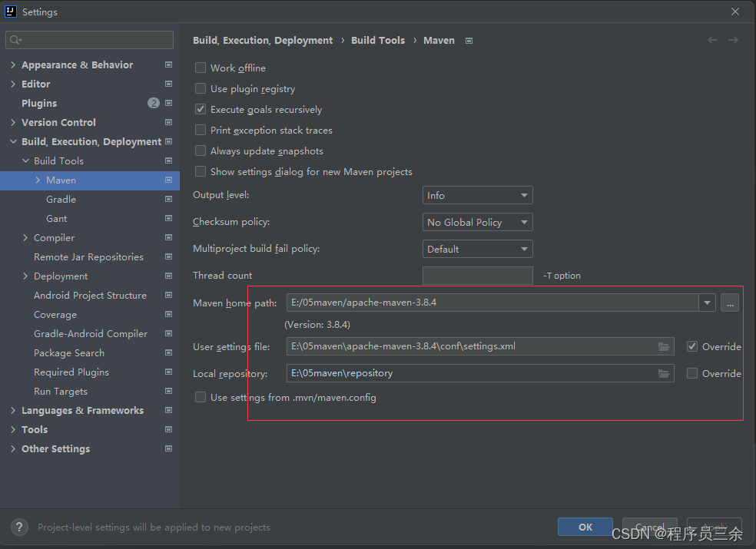Focus the settings search field
This screenshot has width=756, height=549.
tap(90, 39)
